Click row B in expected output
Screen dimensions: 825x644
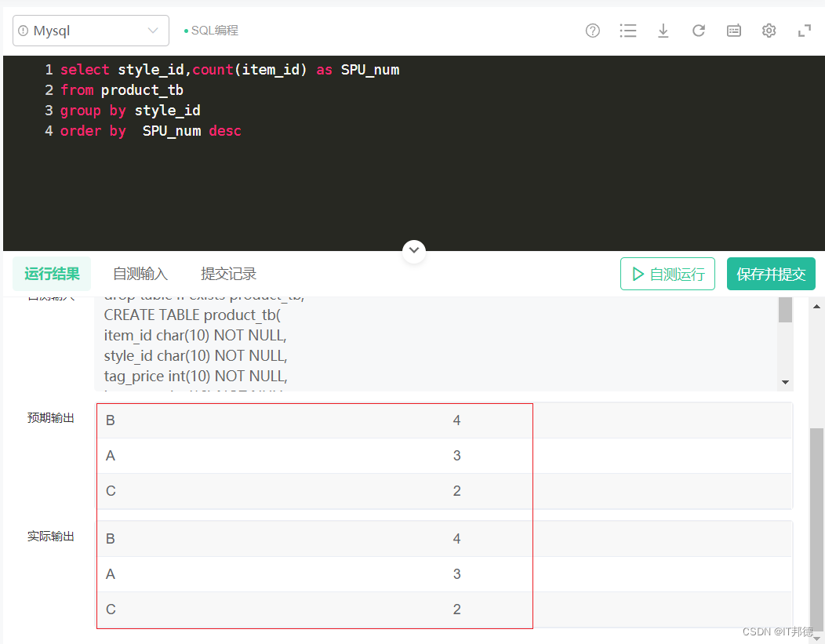(444, 420)
